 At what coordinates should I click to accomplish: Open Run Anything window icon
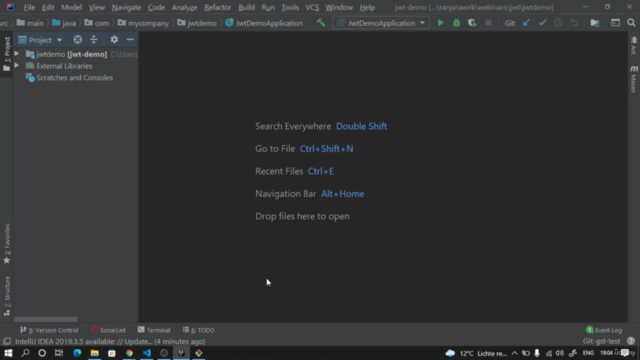pos(615,23)
